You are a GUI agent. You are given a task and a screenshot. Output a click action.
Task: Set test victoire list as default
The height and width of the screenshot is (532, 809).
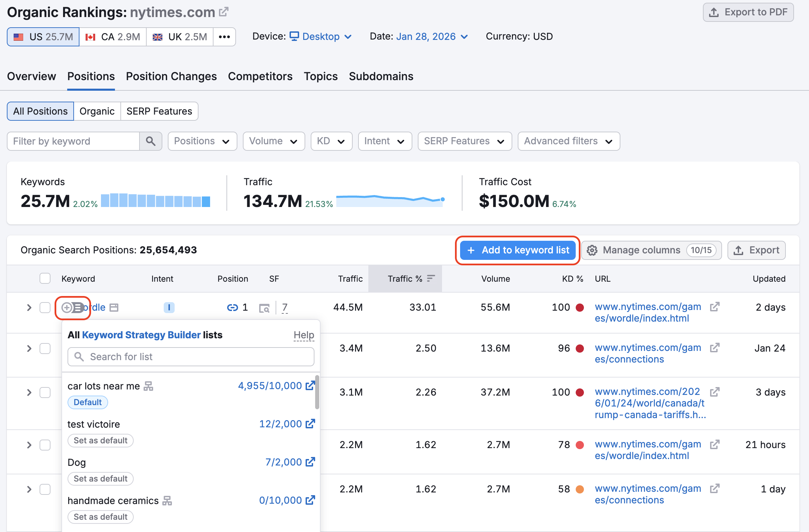[x=100, y=440]
